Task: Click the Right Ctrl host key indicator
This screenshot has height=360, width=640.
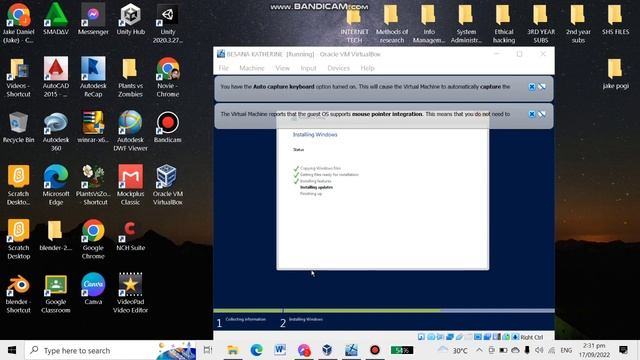Action: coord(532,337)
